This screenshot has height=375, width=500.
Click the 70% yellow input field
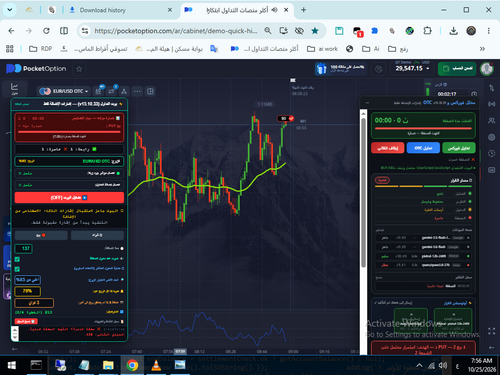pos(28,291)
